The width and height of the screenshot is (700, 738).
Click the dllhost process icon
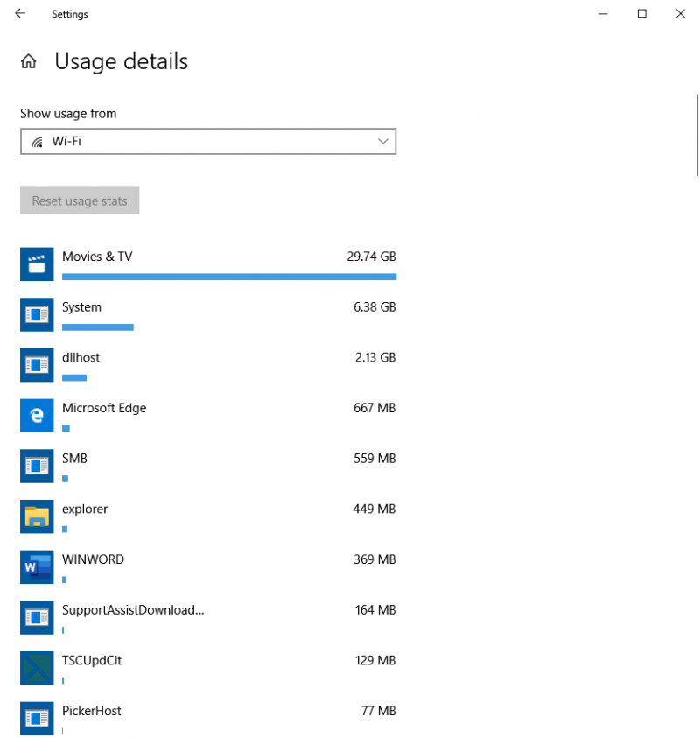[x=37, y=365]
